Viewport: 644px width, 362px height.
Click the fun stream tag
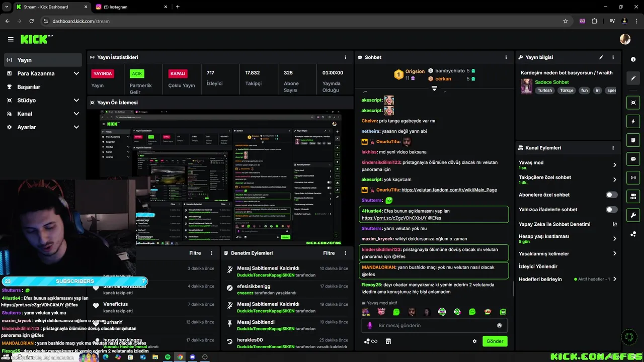[584, 90]
